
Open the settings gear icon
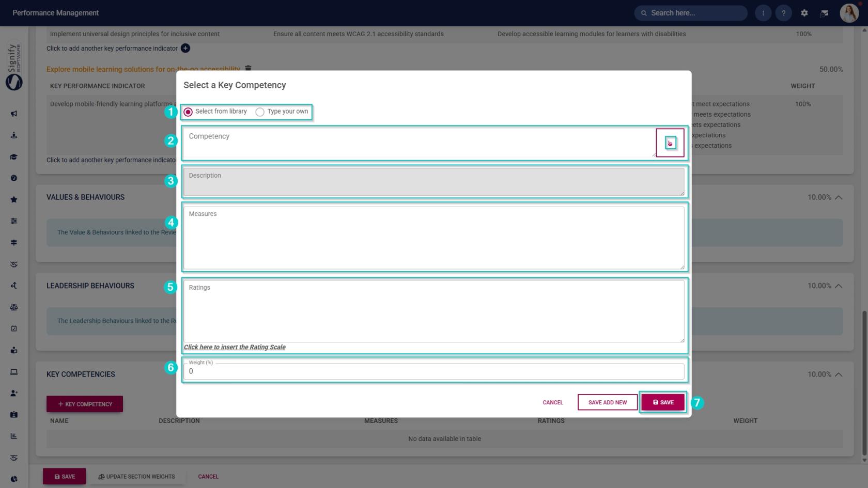coord(804,13)
